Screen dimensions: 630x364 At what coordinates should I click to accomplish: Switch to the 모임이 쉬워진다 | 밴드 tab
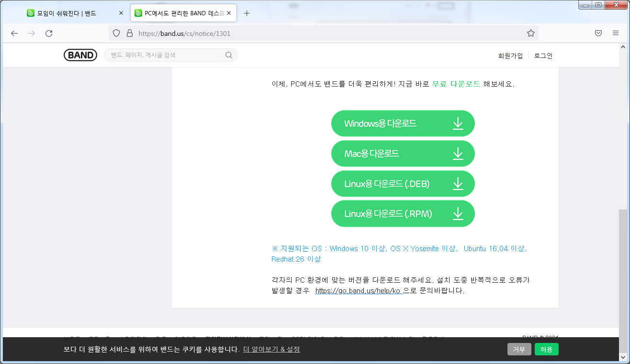(x=76, y=13)
